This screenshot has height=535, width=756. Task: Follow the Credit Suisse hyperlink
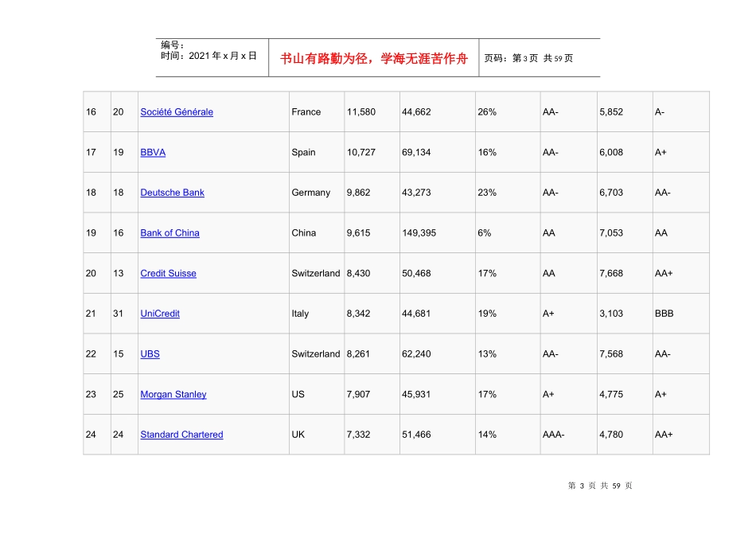coord(168,274)
